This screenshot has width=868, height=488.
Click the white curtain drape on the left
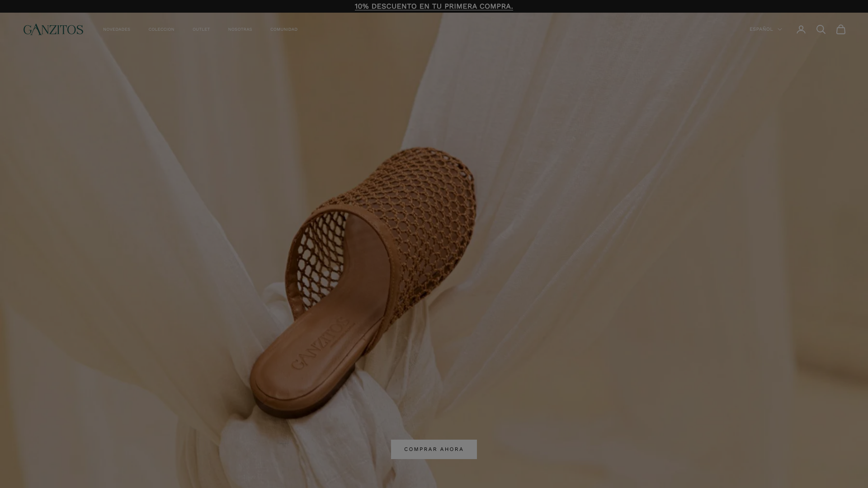(x=113, y=226)
